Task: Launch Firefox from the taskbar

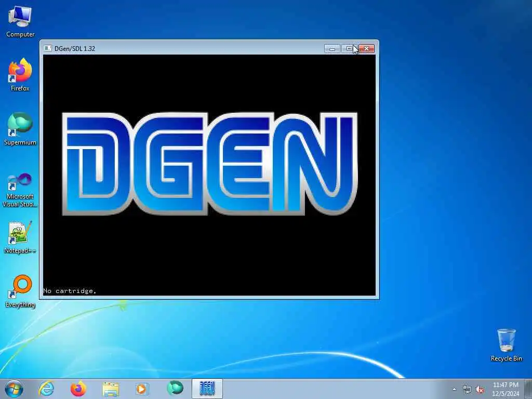Action: click(x=78, y=389)
